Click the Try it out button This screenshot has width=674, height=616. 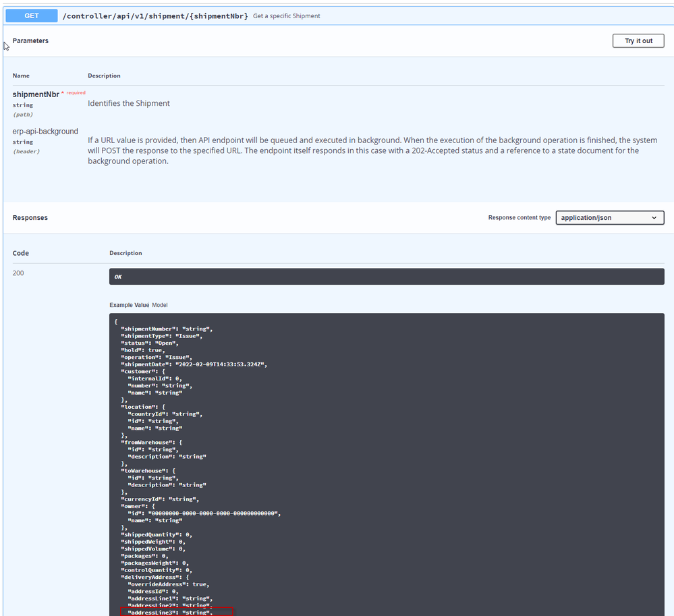point(638,41)
